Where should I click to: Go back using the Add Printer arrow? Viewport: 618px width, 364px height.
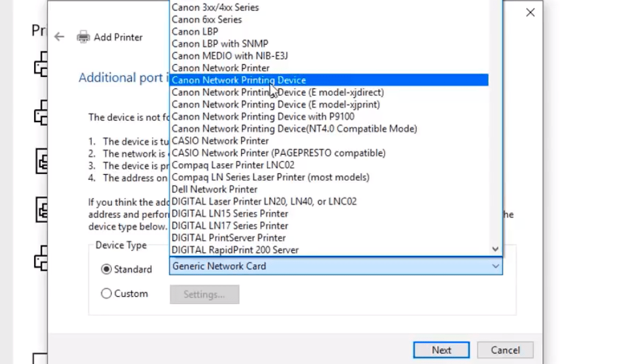(59, 37)
